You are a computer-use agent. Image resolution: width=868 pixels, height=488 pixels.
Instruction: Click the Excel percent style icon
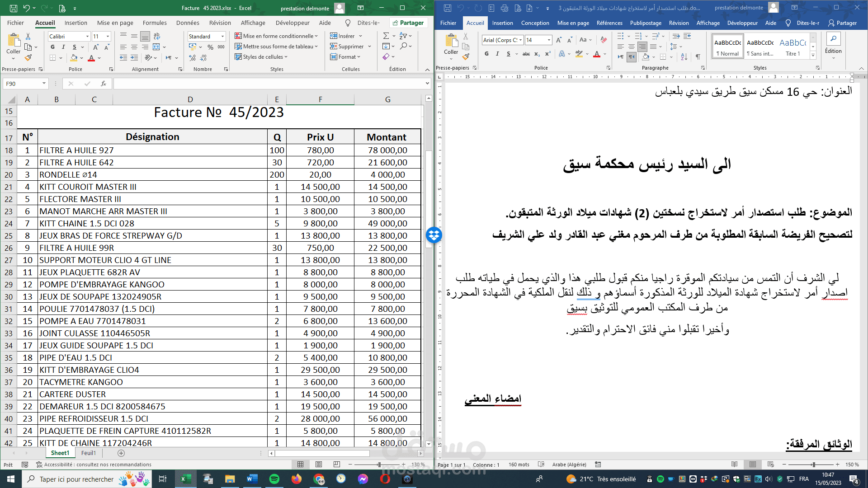(210, 47)
